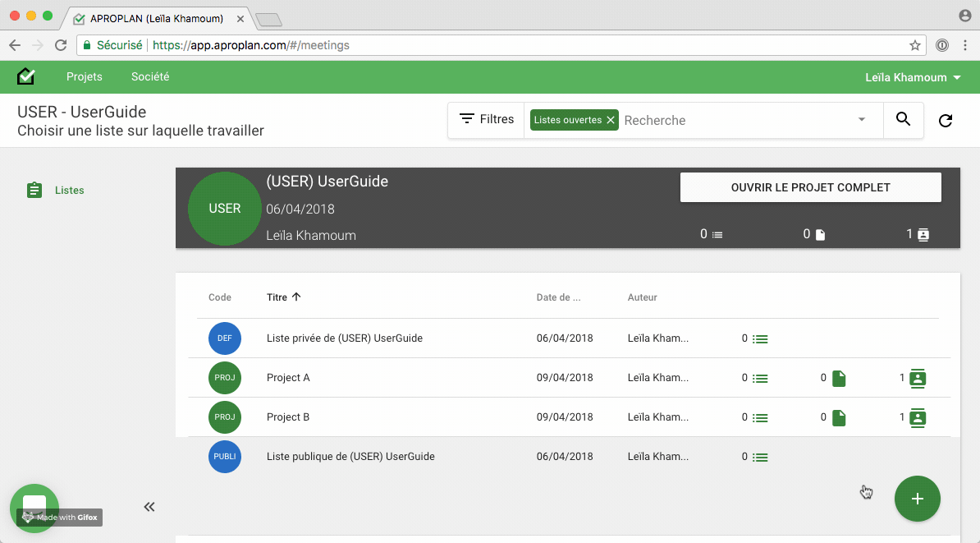This screenshot has width=980, height=543.
Task: Sort by the Titre column header
Action: [277, 297]
